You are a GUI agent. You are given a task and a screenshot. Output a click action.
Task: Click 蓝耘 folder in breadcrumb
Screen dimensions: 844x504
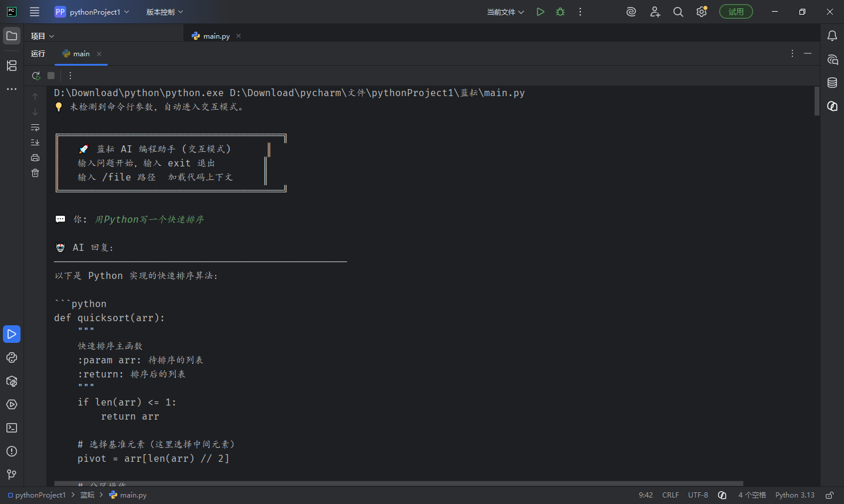tap(87, 495)
